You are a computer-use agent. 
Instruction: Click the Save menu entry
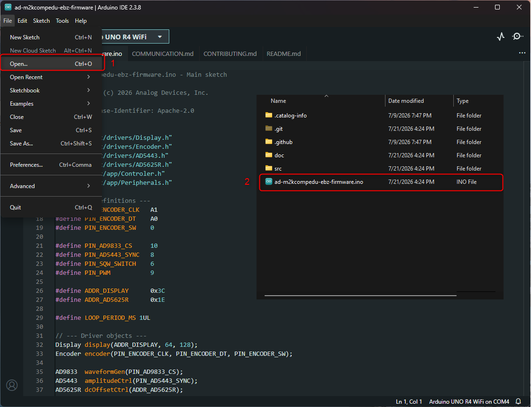[51, 130]
